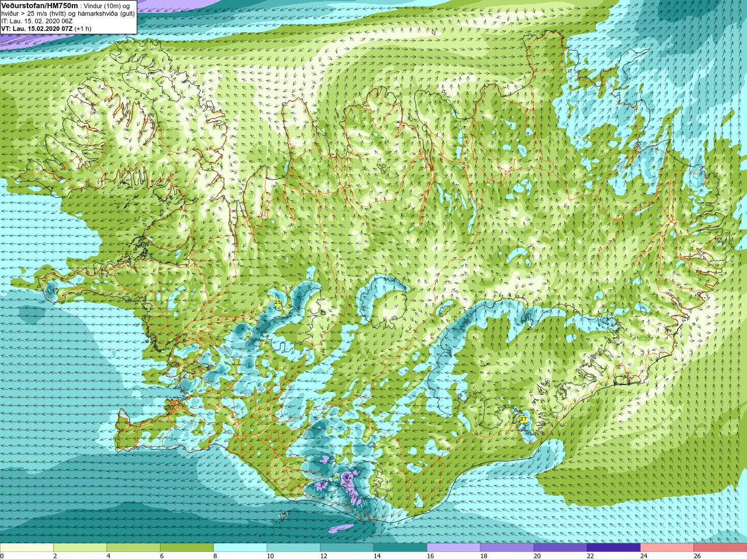Click the salmon above-26 m/s legend swatch
Viewport: 747px width, 560px height.
(x=721, y=548)
